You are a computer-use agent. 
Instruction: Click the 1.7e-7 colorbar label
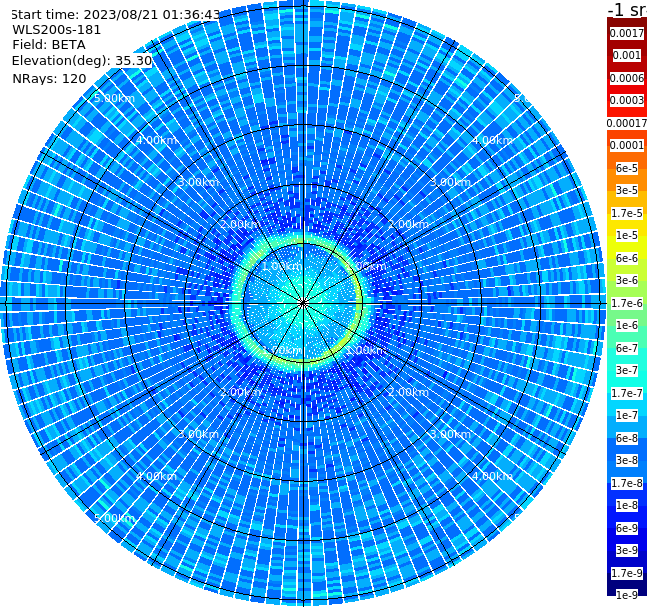pos(627,393)
